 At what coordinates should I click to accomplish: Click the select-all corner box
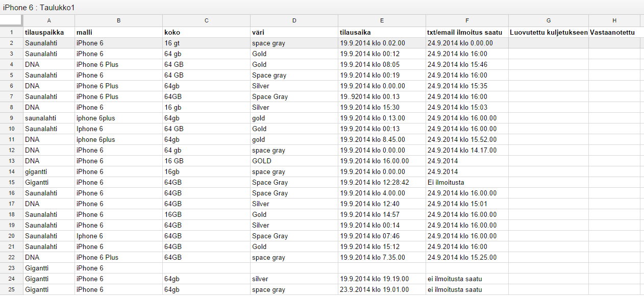[11, 20]
